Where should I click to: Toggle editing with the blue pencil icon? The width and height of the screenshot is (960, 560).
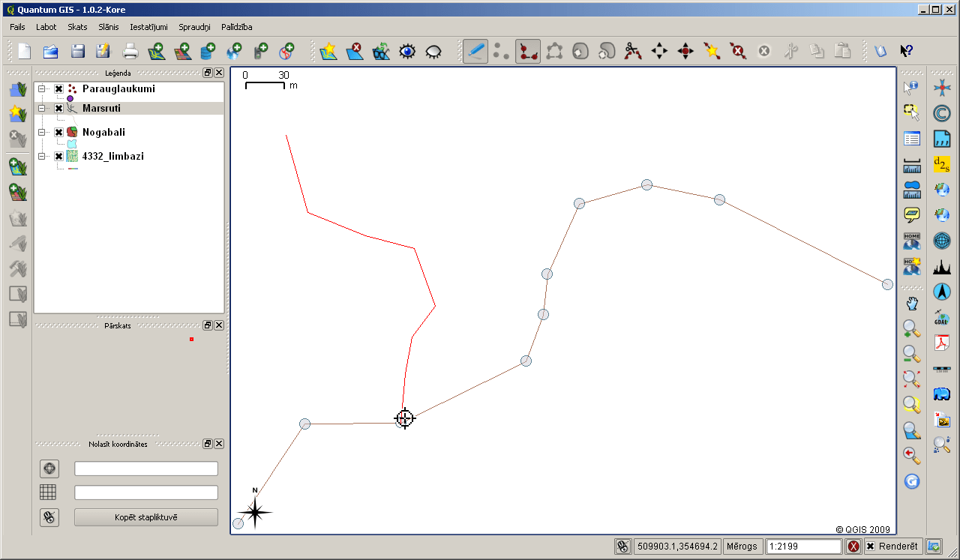[475, 51]
